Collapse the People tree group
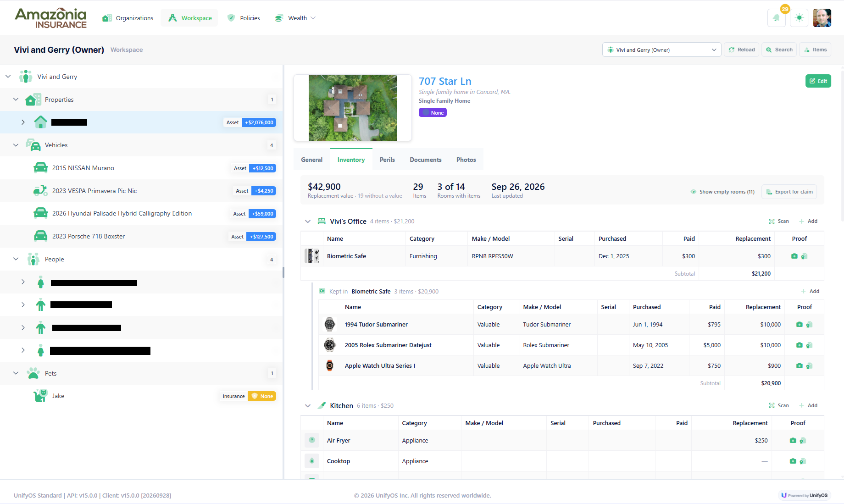The image size is (844, 504). click(16, 259)
